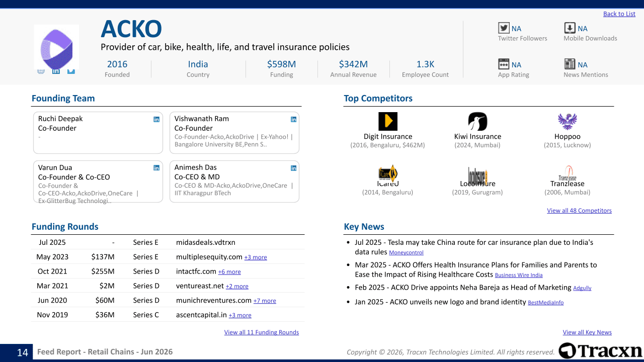
Task: Click the $137M amount in May 2023 row
Action: click(x=103, y=257)
